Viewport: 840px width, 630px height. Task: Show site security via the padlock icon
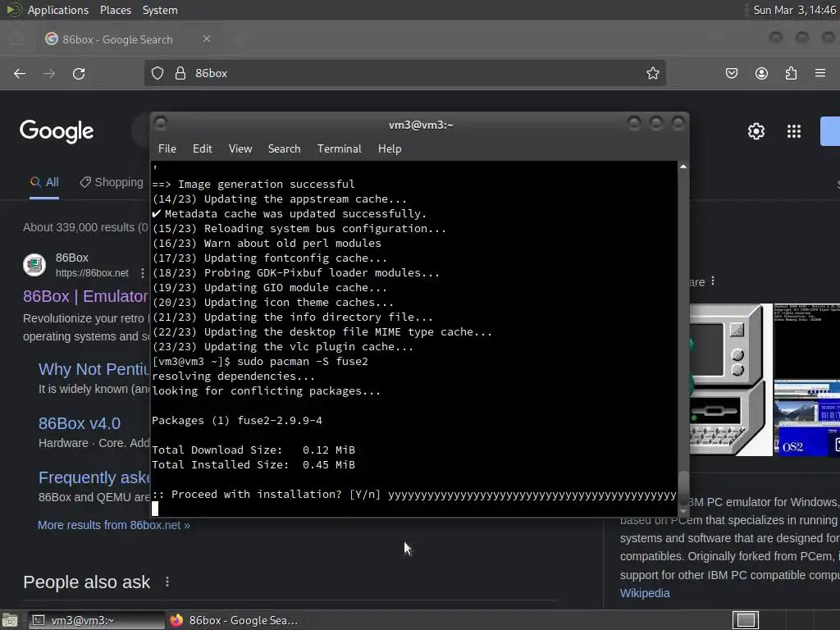click(180, 73)
